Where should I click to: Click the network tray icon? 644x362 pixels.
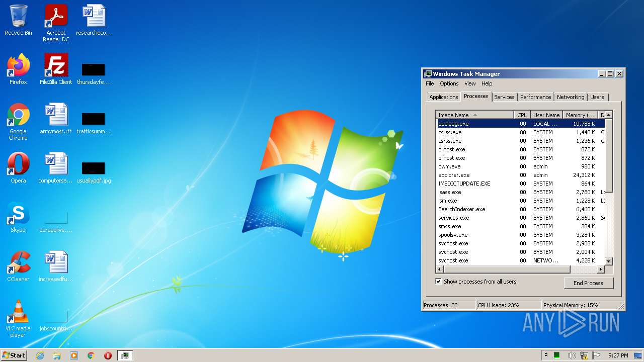tap(584, 355)
